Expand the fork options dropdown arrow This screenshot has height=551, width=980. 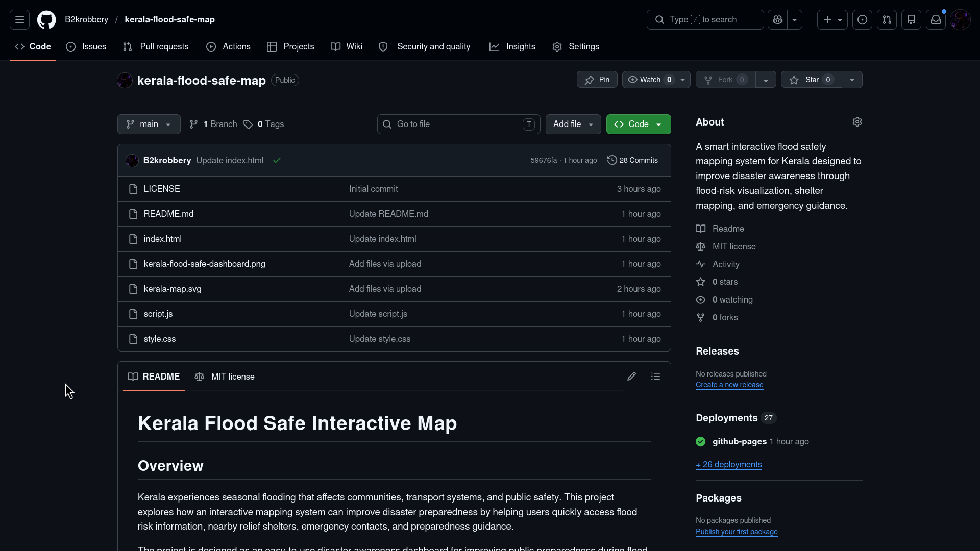(x=766, y=80)
